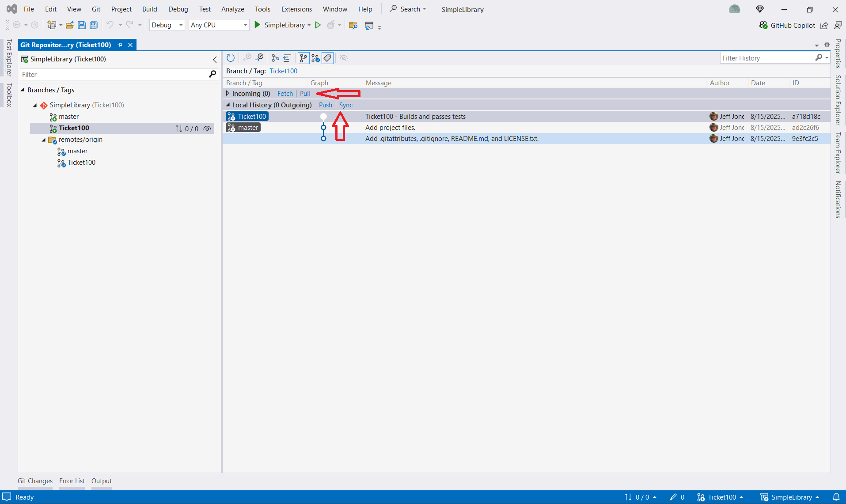Refresh the Git history view
Viewport: 846px width, 504px height.
pos(231,58)
